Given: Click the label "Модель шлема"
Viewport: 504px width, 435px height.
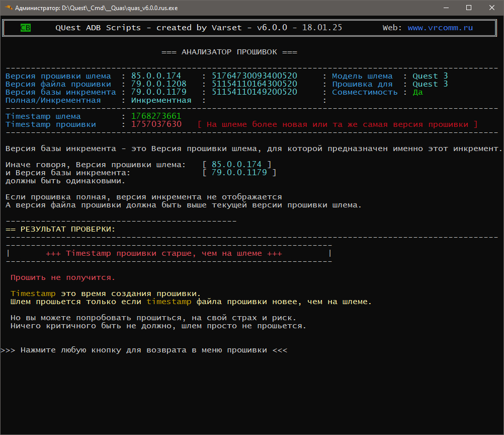Looking at the screenshot, I should coord(362,76).
